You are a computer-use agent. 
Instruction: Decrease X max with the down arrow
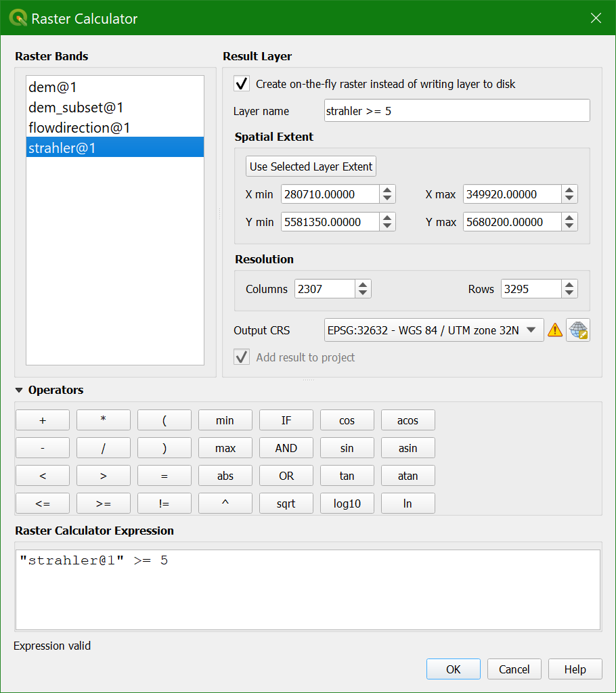(569, 198)
